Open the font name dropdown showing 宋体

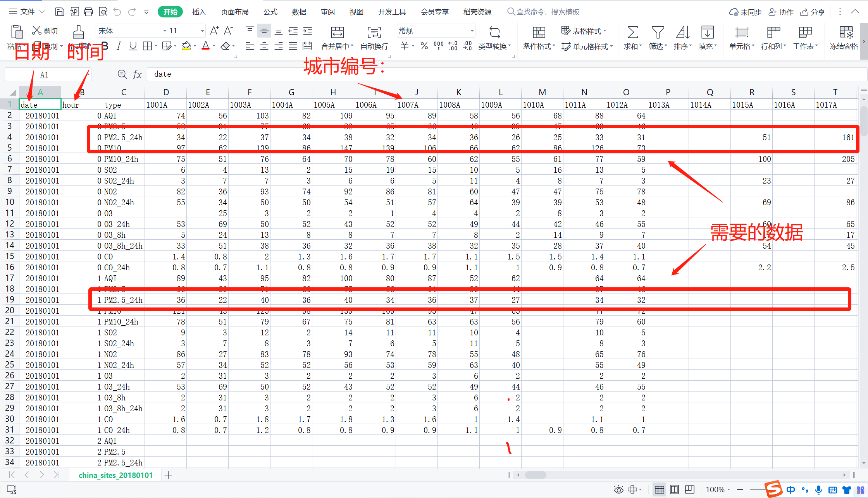coord(165,31)
